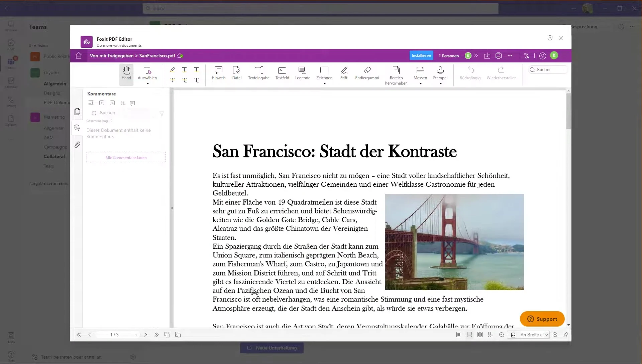642x364 pixels.
Task: Download the document from purple bar
Action: [x=487, y=56]
